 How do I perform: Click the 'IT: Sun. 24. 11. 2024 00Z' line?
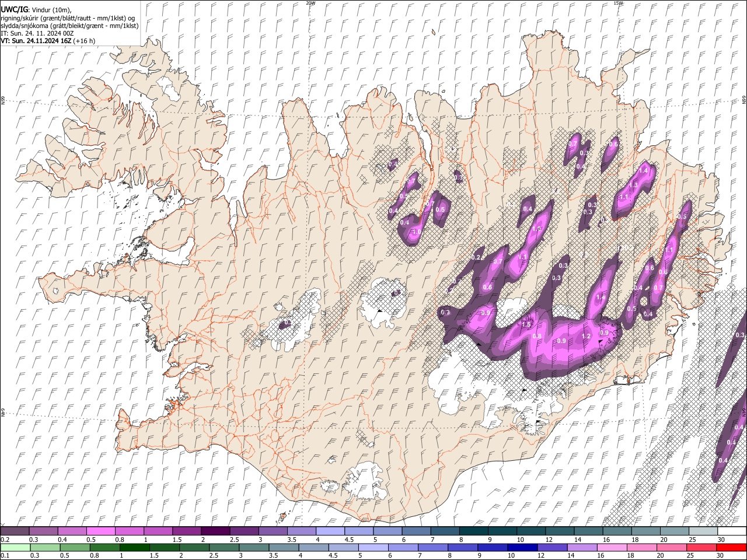37,33
